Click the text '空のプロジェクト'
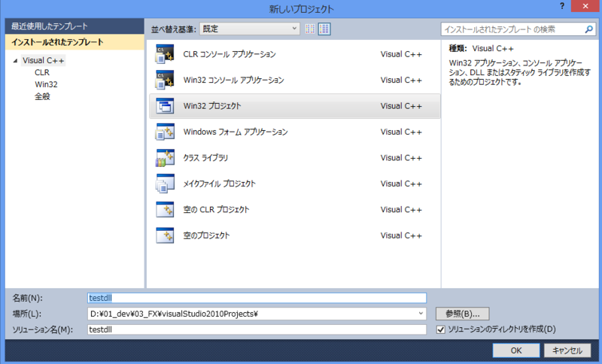 click(x=206, y=235)
